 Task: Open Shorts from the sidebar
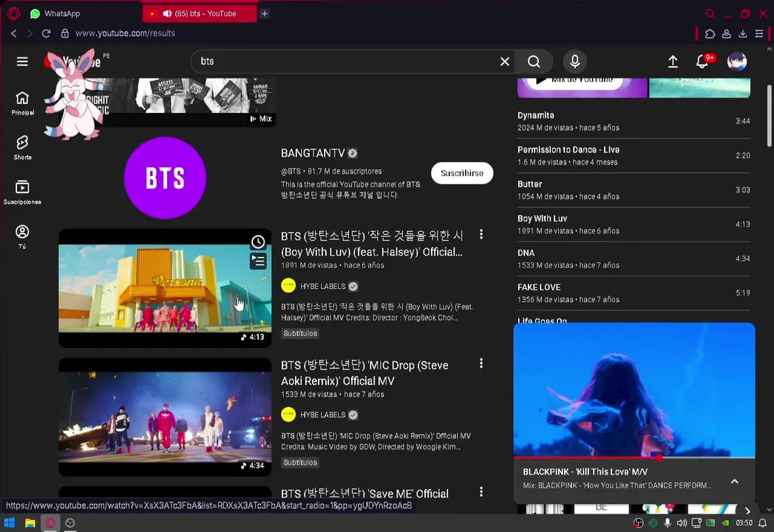[22, 148]
